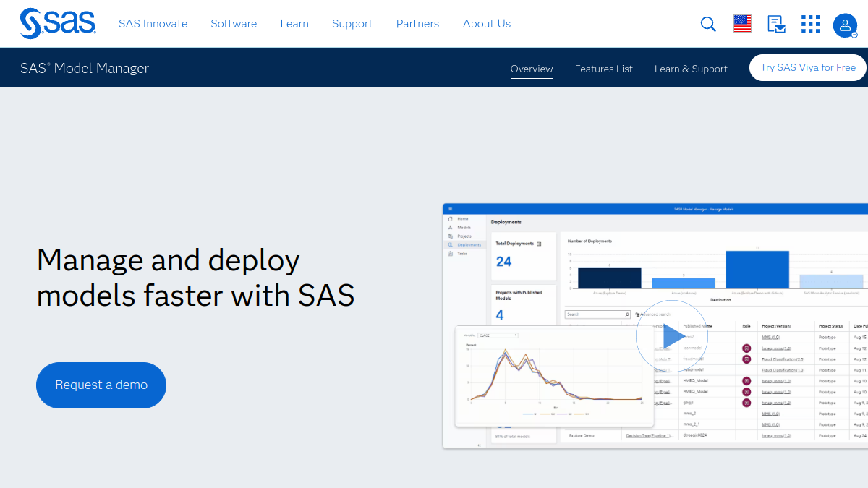The height and width of the screenshot is (488, 868).
Task: Open the site search magnifier icon
Action: tap(708, 24)
